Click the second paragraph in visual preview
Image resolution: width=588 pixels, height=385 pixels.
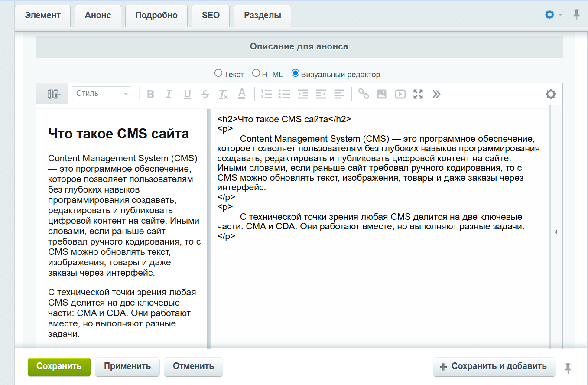point(123,313)
